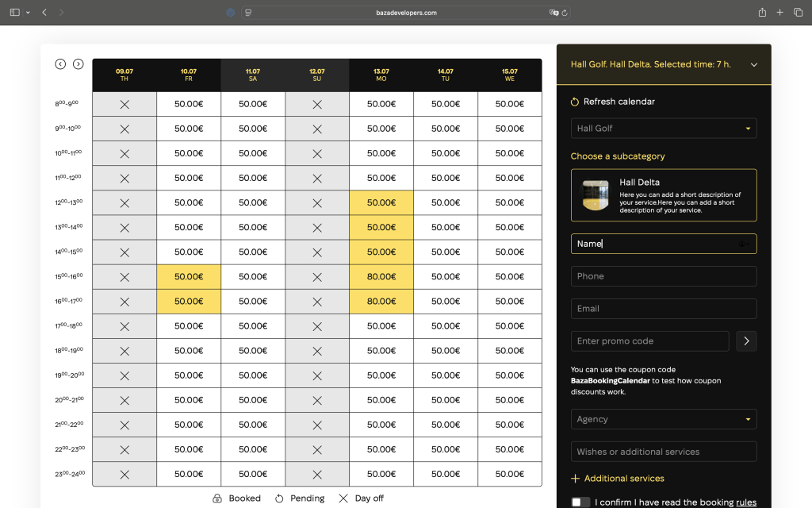
Task: Click Thursday 12-13 day off cell
Action: [x=124, y=202]
